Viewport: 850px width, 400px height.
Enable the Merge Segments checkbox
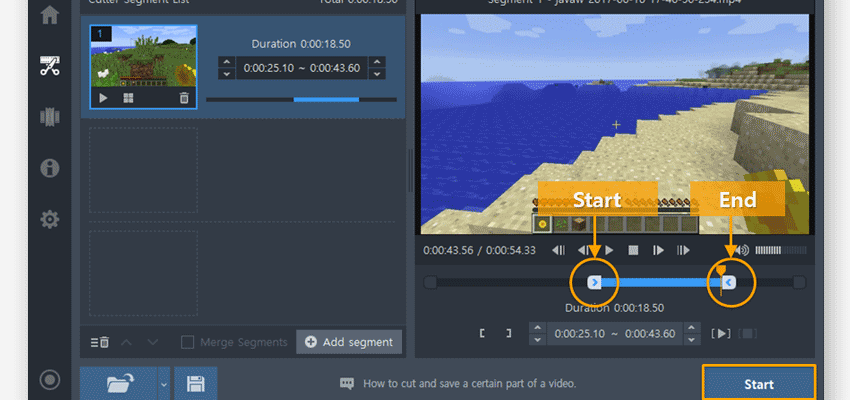coord(188,343)
